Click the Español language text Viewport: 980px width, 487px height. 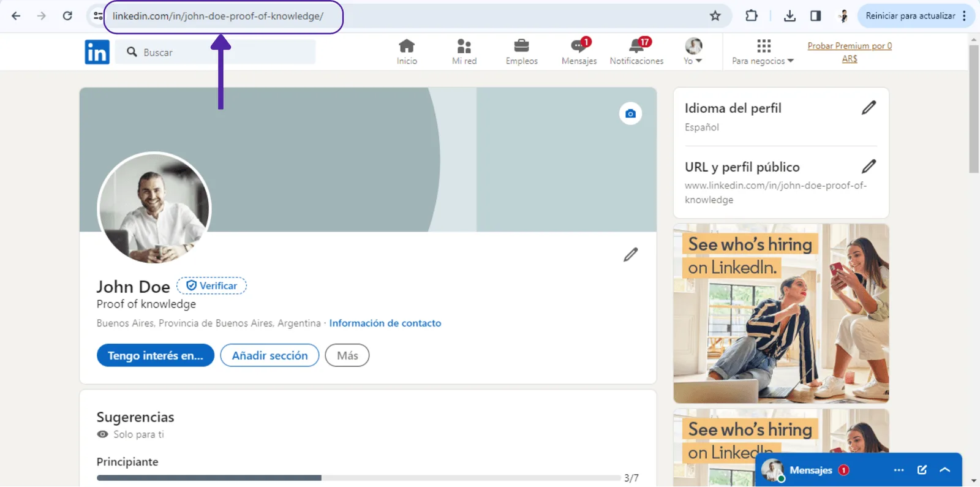(702, 127)
